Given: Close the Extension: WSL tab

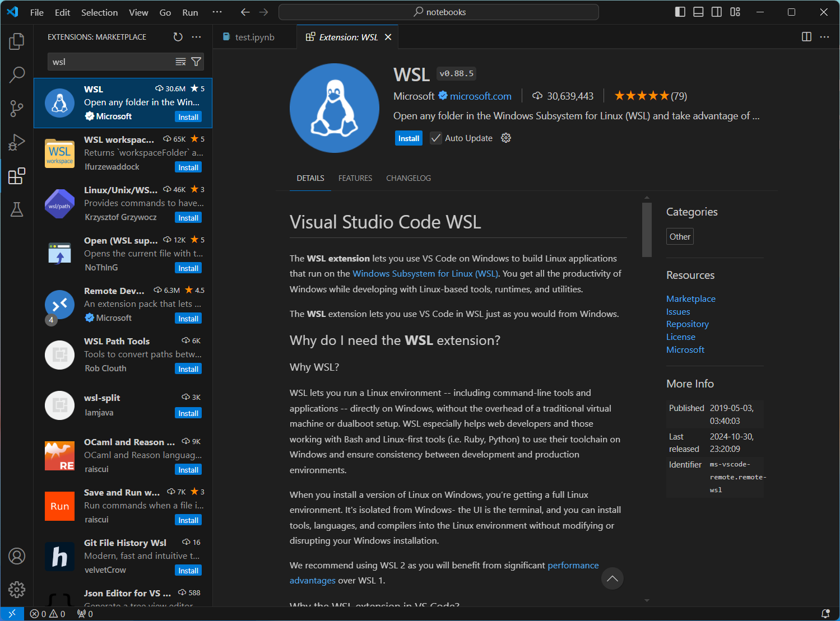Looking at the screenshot, I should tap(388, 37).
